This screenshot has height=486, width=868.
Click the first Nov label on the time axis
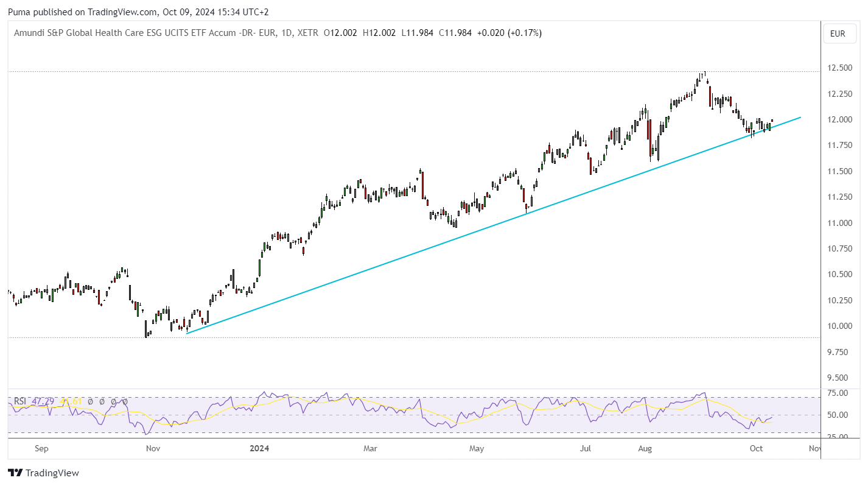153,449
